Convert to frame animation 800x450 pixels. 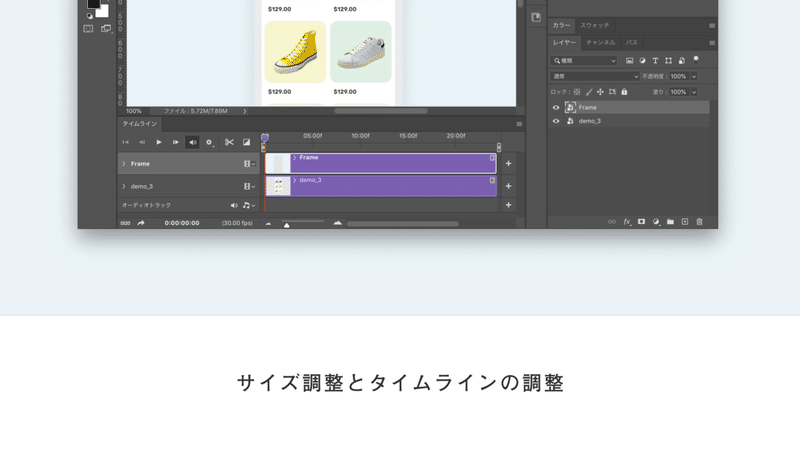[x=125, y=223]
